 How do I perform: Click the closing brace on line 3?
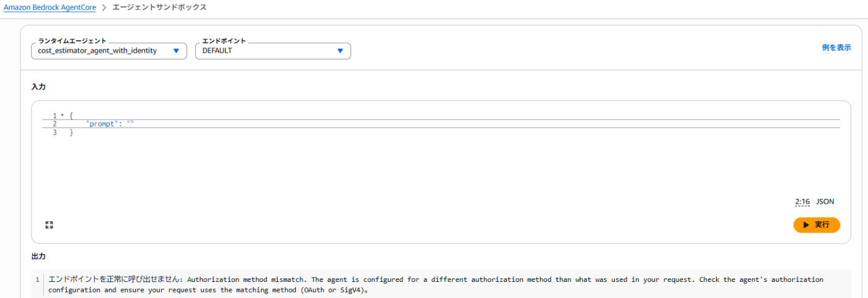71,133
